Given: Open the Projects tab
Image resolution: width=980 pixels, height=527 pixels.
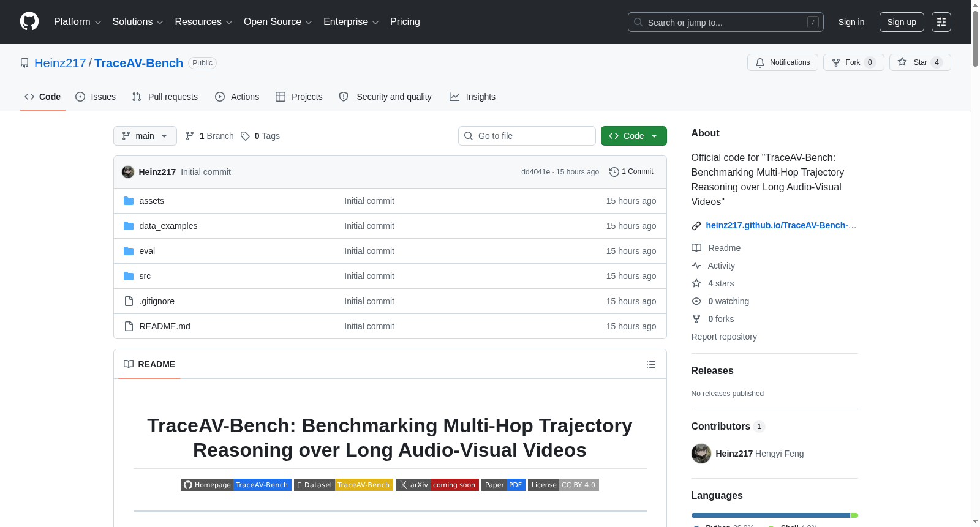Looking at the screenshot, I should (x=299, y=97).
